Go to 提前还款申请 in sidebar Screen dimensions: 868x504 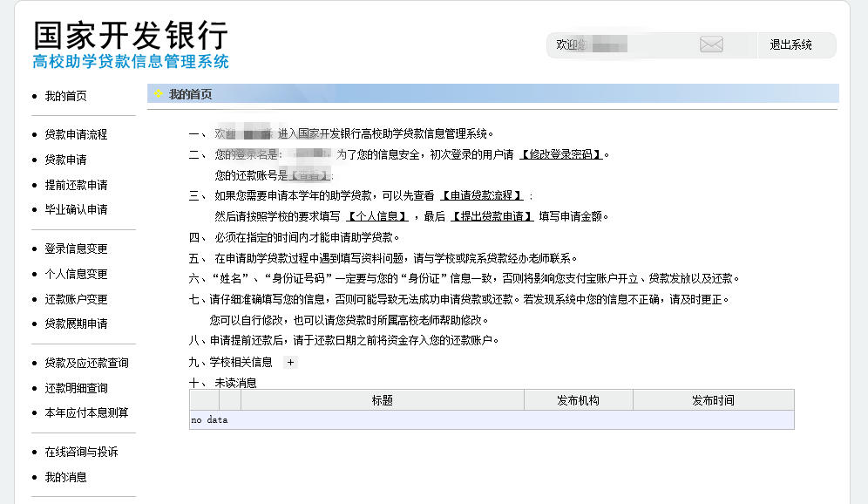(x=76, y=185)
